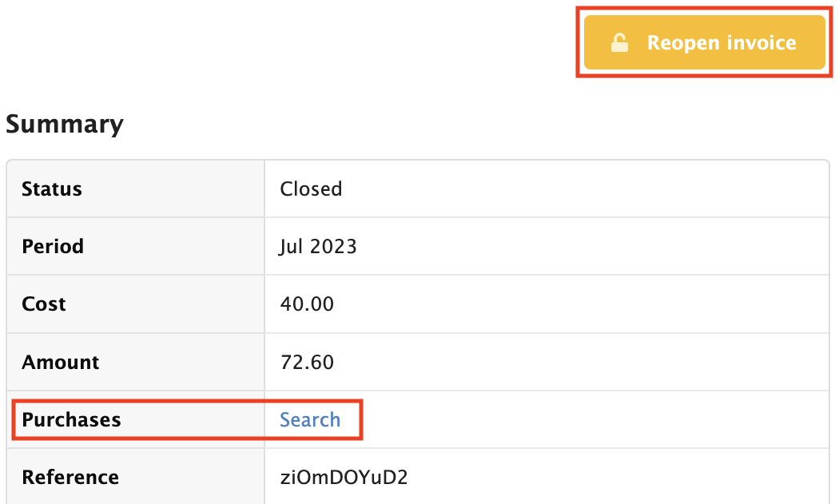This screenshot has height=504, width=839.
Task: Click the Status row label
Action: (x=53, y=189)
